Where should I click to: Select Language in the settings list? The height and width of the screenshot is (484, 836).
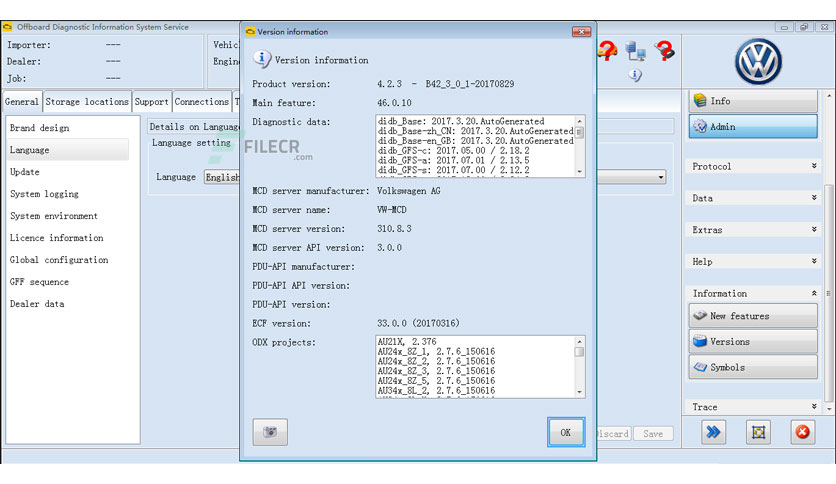[68, 150]
